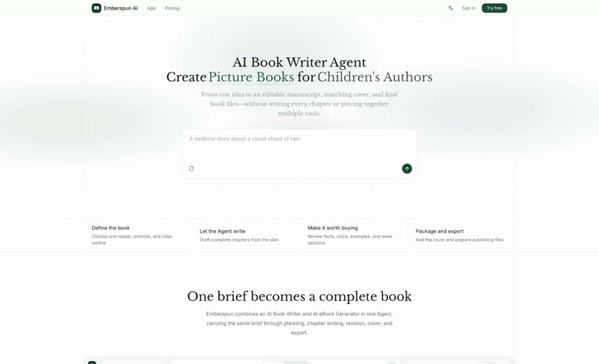The width and height of the screenshot is (599, 364).
Task: Select the Make it worth buying step
Action: tap(353, 235)
